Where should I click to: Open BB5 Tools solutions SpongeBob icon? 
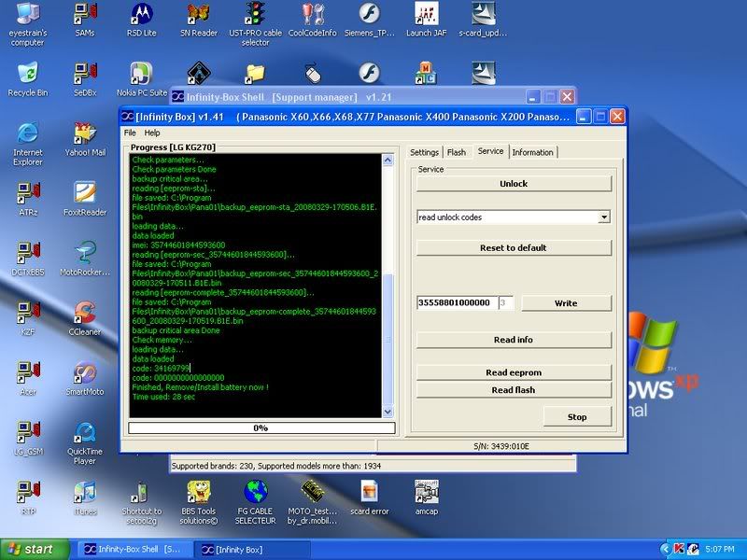[199, 503]
